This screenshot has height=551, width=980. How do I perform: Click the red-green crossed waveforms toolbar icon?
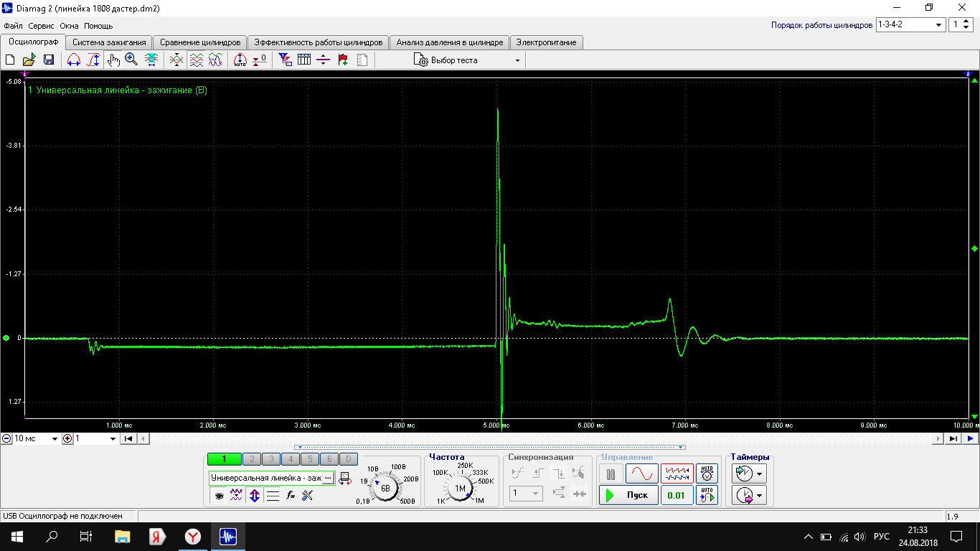pos(176,60)
